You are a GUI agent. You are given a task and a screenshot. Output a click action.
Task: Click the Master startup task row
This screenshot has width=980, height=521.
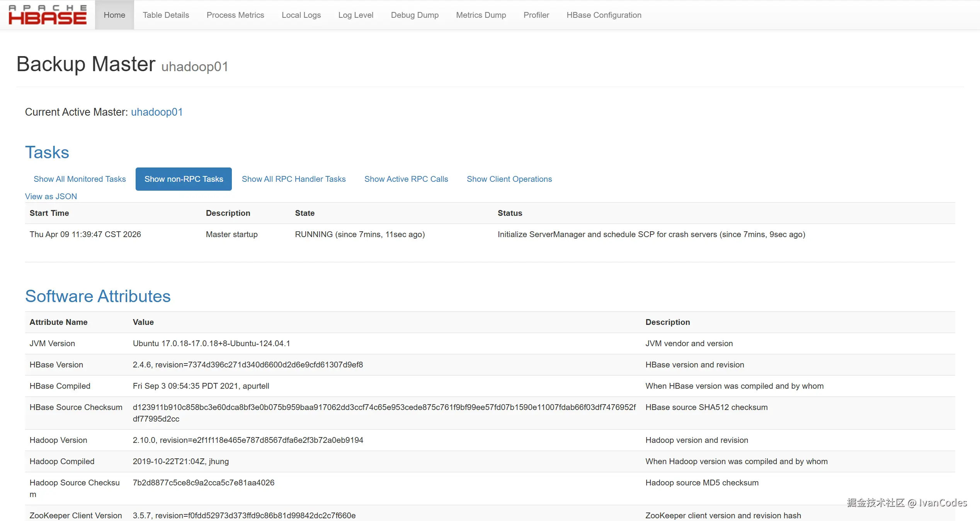231,234
